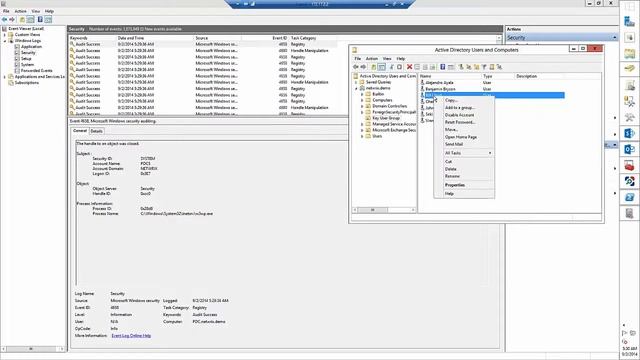
Task: Open Action menu in Event Viewer
Action: 20,11
